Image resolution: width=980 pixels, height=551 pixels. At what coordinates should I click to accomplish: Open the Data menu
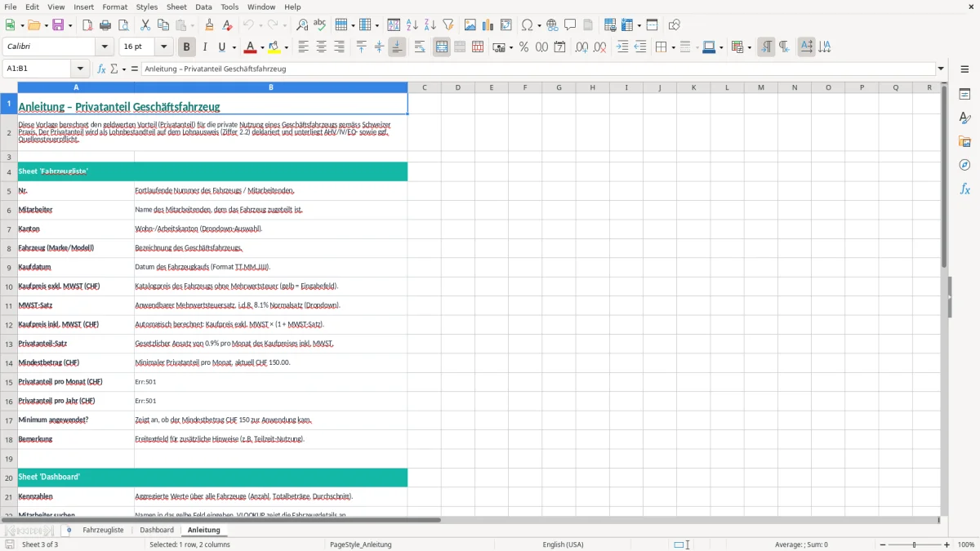click(x=204, y=7)
